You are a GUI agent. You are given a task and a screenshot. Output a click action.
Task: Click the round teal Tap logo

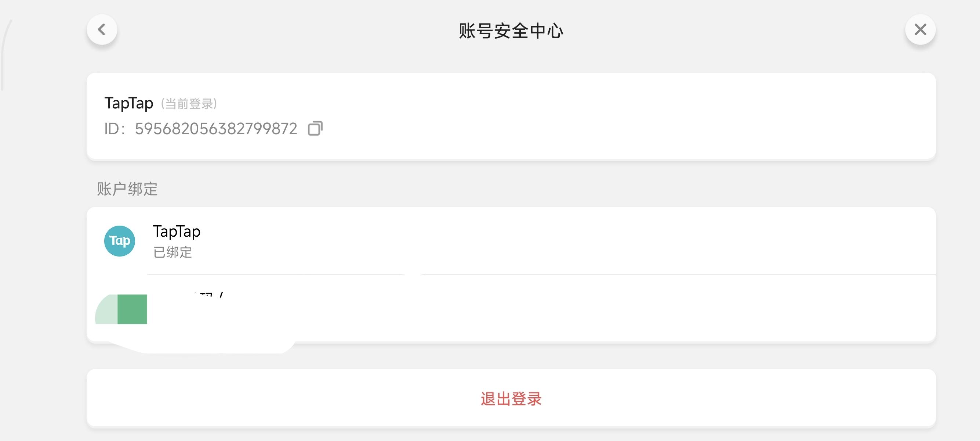(x=119, y=241)
